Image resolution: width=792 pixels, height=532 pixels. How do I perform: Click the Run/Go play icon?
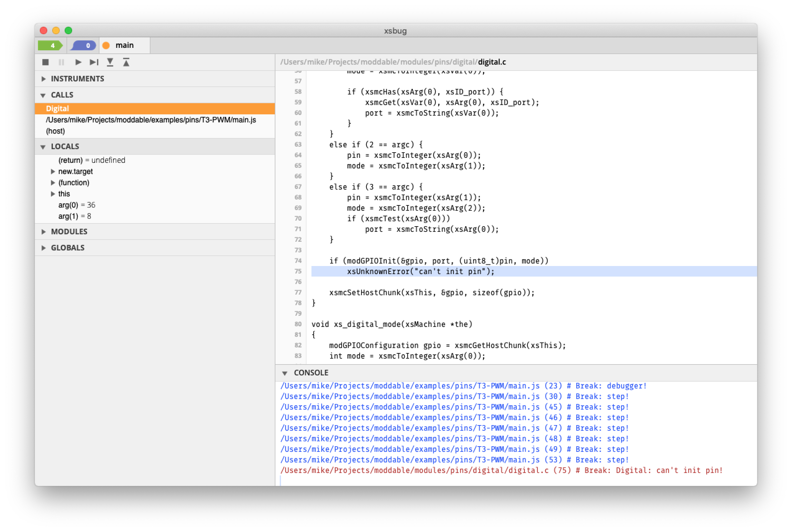click(x=78, y=62)
